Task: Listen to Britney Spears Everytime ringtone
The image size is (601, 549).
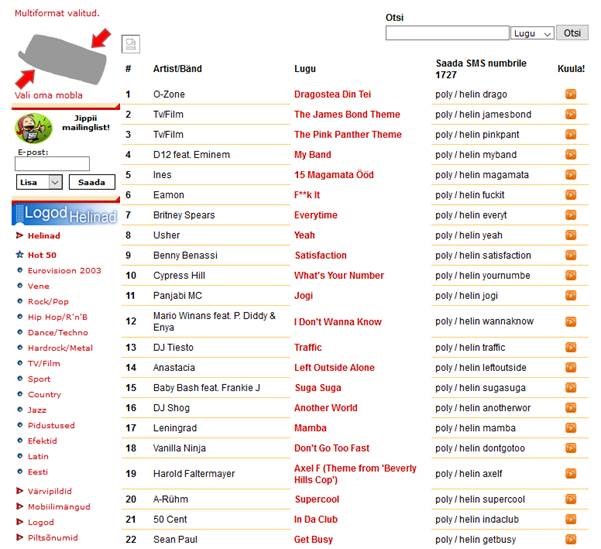Action: [570, 215]
